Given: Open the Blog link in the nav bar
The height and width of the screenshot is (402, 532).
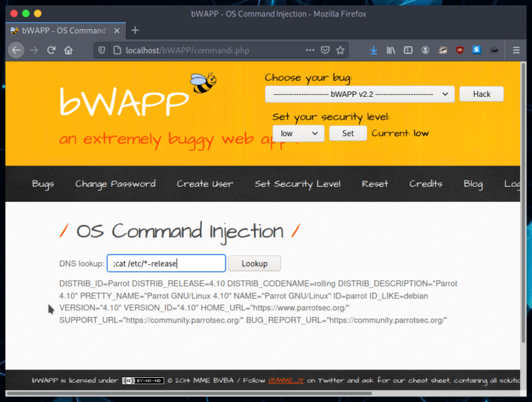Looking at the screenshot, I should coord(473,184).
